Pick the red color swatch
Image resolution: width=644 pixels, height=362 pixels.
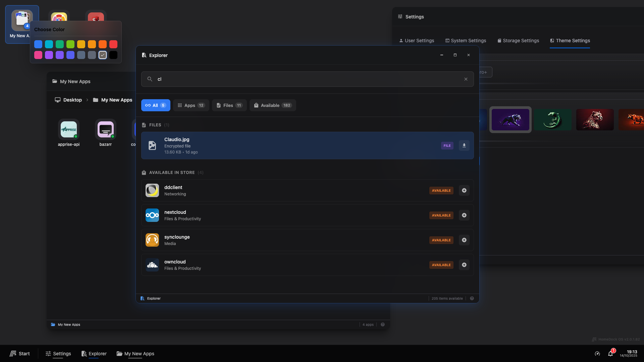pos(113,44)
